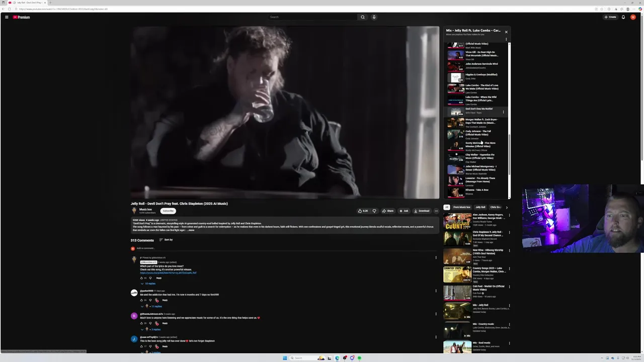Close the Mix playlist panel
The width and height of the screenshot is (644, 362).
pyautogui.click(x=506, y=32)
